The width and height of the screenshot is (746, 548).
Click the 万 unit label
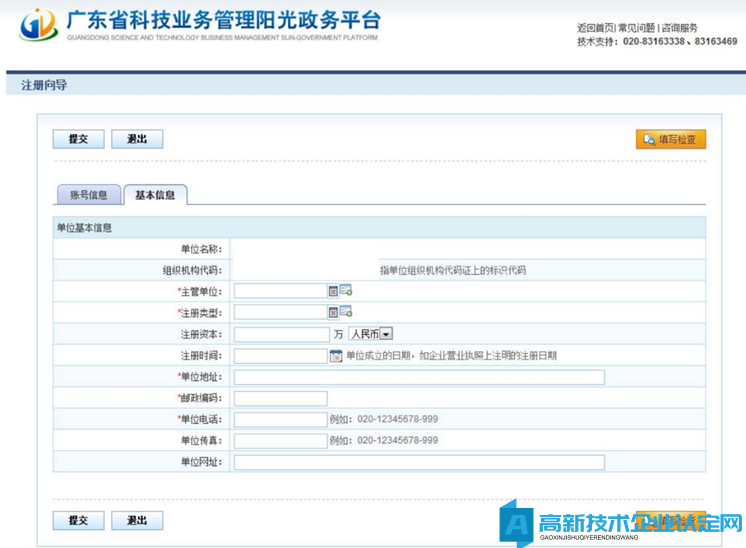338,334
